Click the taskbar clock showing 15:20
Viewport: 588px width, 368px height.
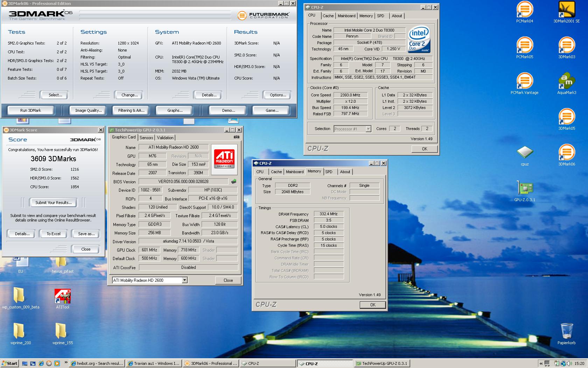579,363
